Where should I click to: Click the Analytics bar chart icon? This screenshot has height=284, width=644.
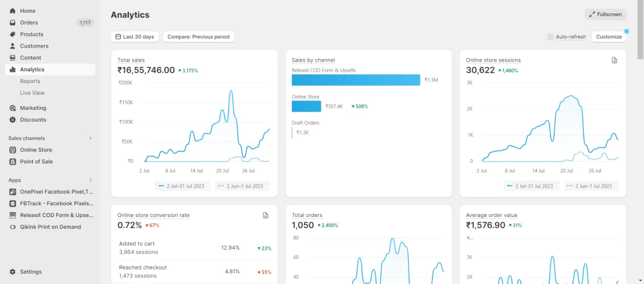coord(12,70)
